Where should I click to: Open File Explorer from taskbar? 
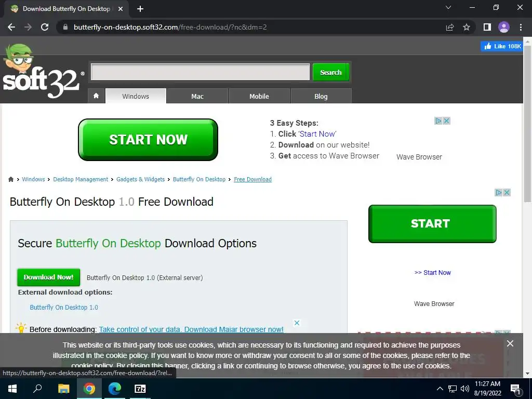(63, 389)
